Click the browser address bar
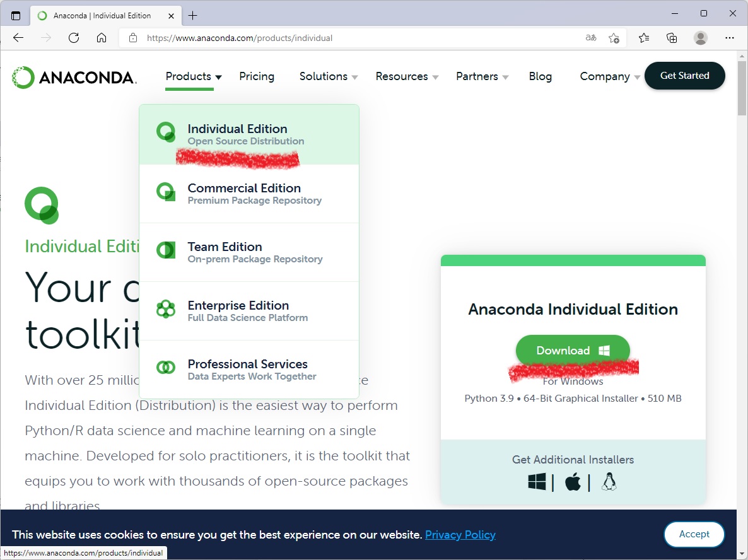This screenshot has width=748, height=560. click(x=359, y=38)
